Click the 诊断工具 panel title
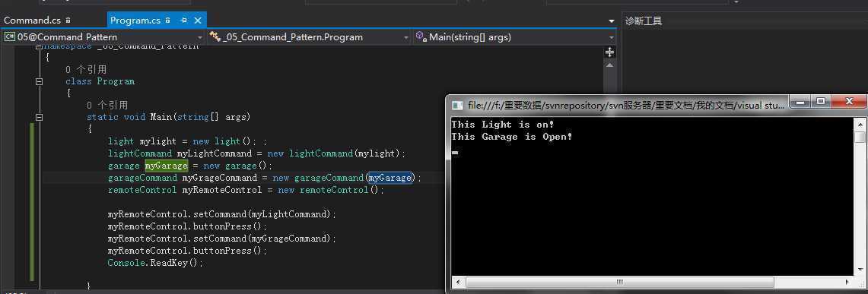Viewport: 868px width, 294px height. point(644,21)
